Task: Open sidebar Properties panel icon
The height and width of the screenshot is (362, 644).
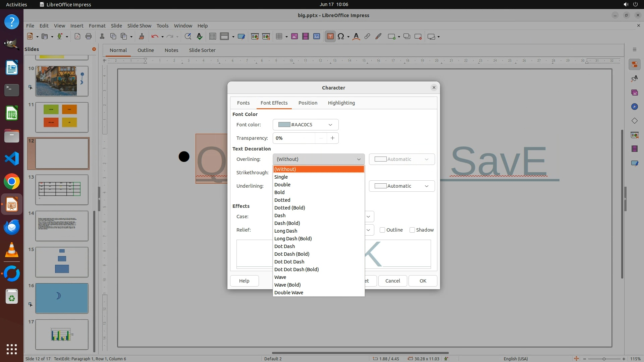Action: pos(634,64)
